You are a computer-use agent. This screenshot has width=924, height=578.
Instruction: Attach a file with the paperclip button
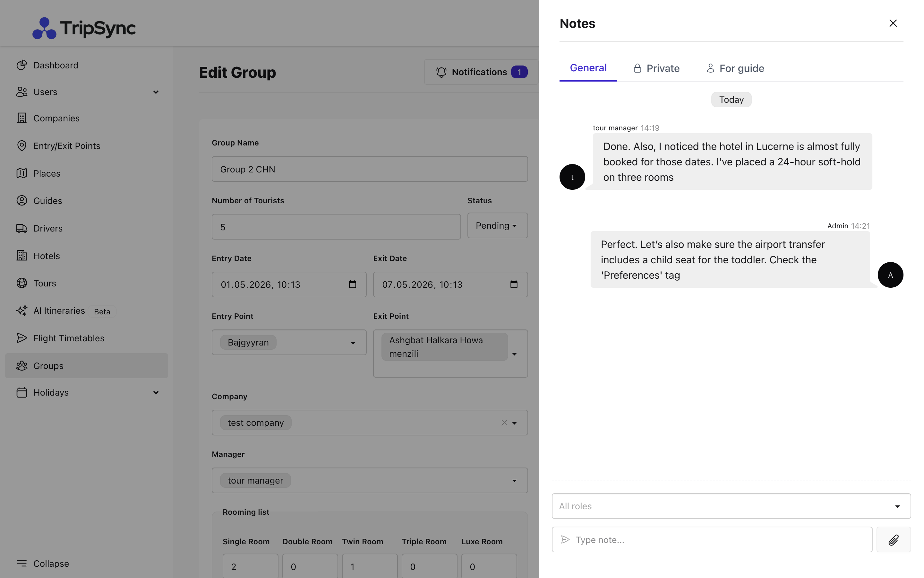click(894, 539)
